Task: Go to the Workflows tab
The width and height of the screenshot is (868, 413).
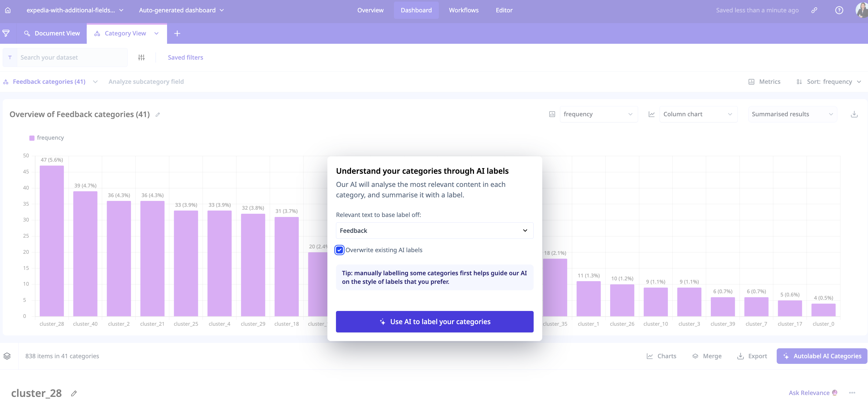Action: [463, 10]
